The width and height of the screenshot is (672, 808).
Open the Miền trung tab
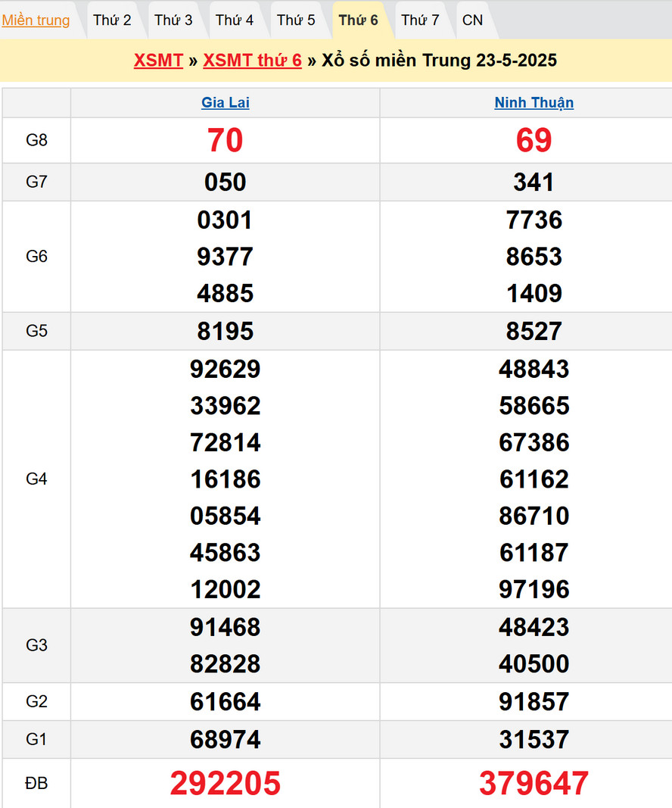click(x=36, y=20)
